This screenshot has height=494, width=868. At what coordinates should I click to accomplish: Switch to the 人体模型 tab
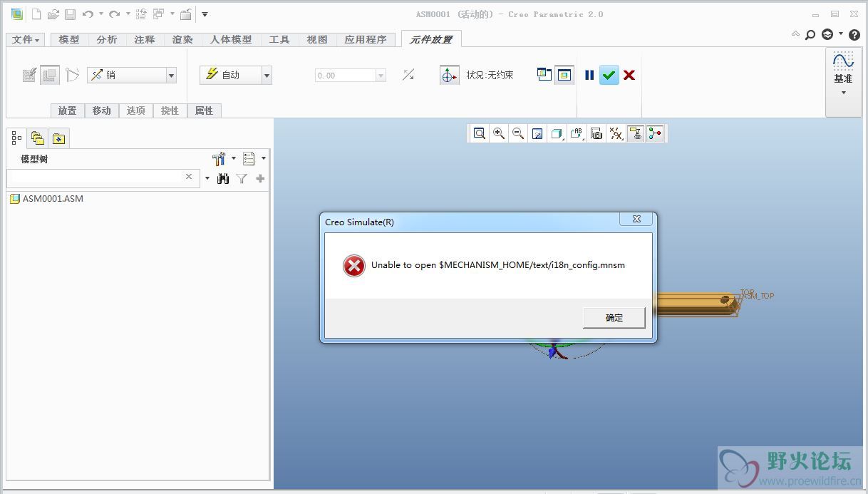click(x=231, y=40)
